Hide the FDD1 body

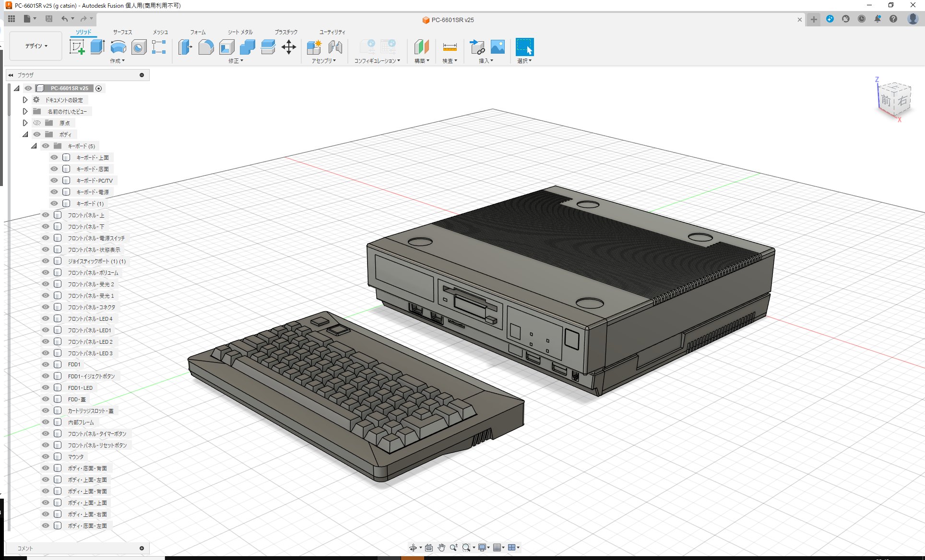(45, 364)
